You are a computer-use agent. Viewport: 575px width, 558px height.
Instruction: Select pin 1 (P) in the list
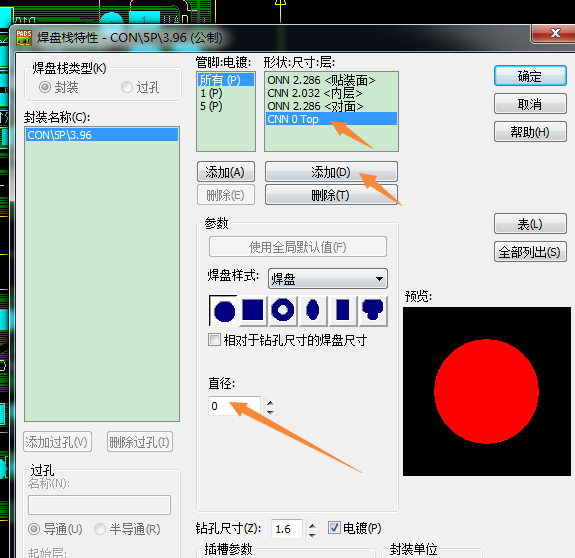point(226,93)
